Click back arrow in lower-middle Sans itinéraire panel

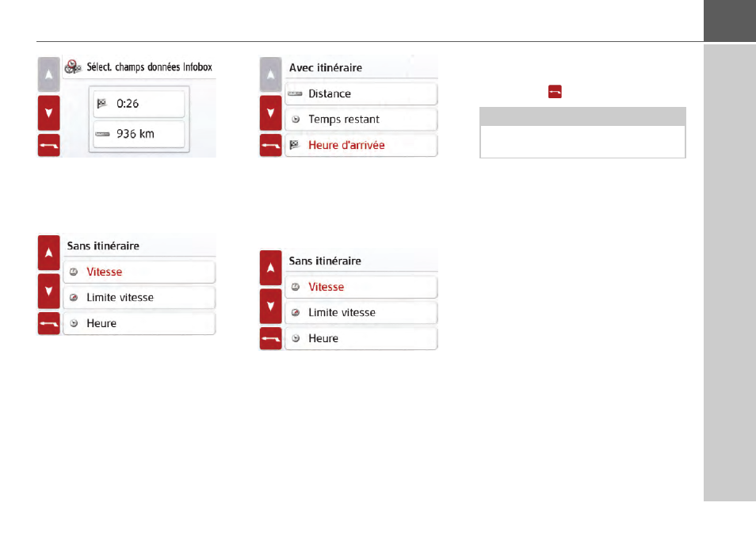click(270, 339)
